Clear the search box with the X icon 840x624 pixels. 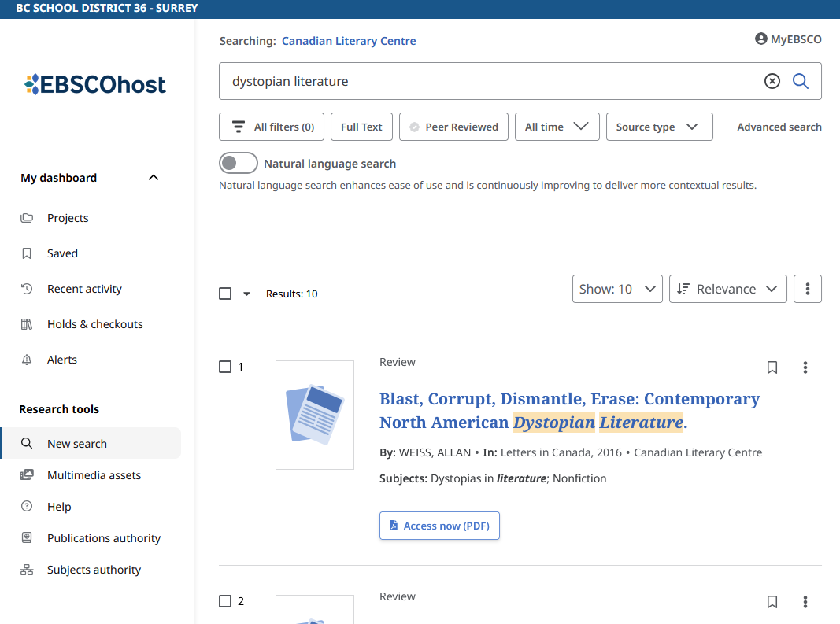[x=772, y=81]
